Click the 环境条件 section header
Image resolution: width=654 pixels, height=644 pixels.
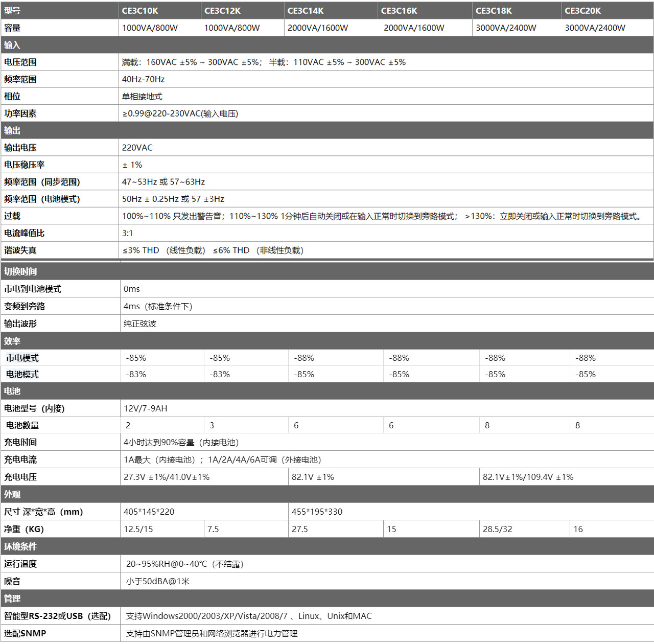point(327,546)
